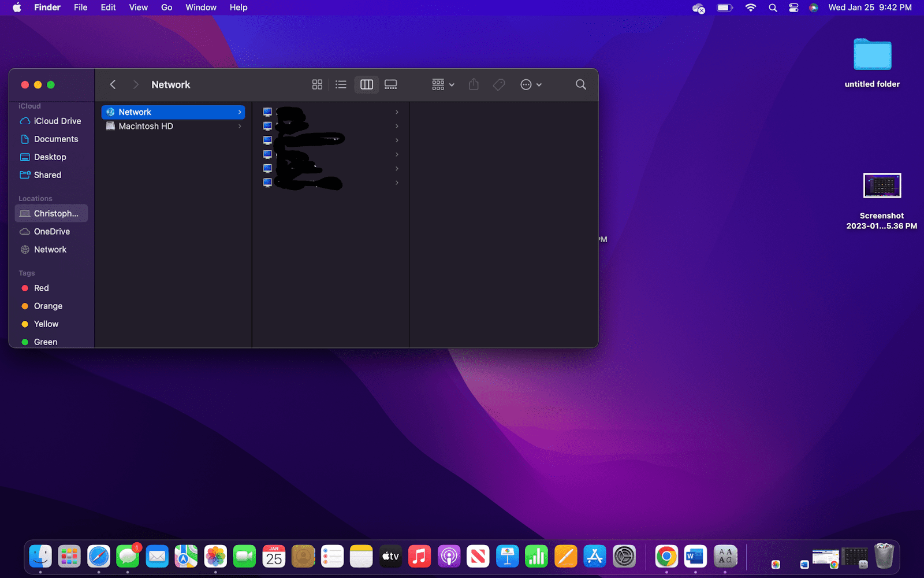Open Launchpad from the Dock
Image resolution: width=924 pixels, height=578 pixels.
coord(69,557)
